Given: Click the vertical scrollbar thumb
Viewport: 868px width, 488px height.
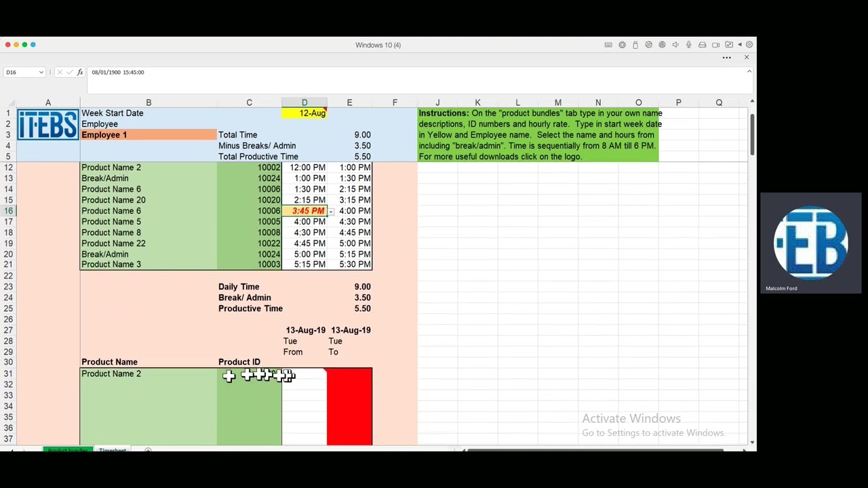Looking at the screenshot, I should (752, 134).
